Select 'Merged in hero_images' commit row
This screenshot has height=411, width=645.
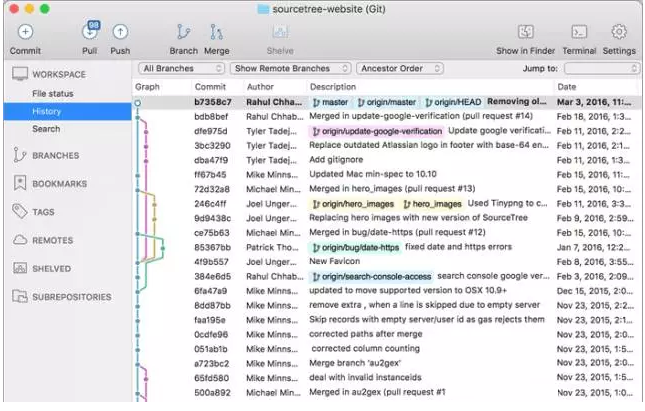pyautogui.click(x=386, y=189)
